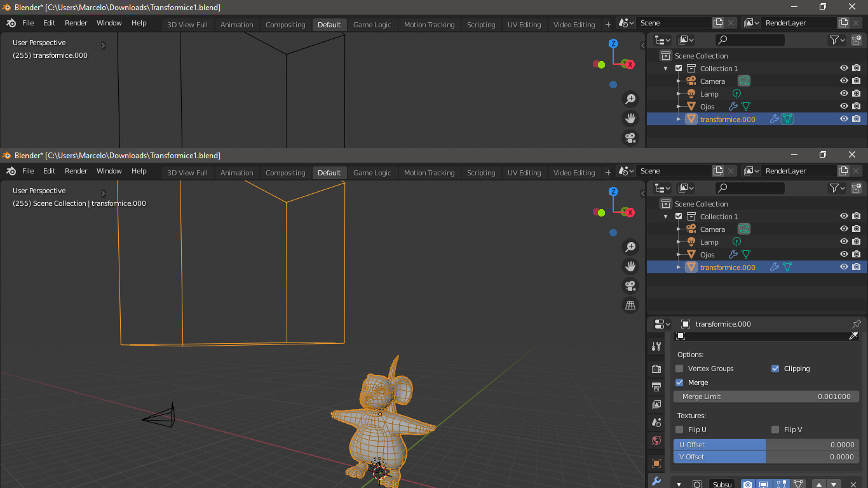
Task: Uncheck Collection 1 checkbox in front window outliner
Action: 679,217
